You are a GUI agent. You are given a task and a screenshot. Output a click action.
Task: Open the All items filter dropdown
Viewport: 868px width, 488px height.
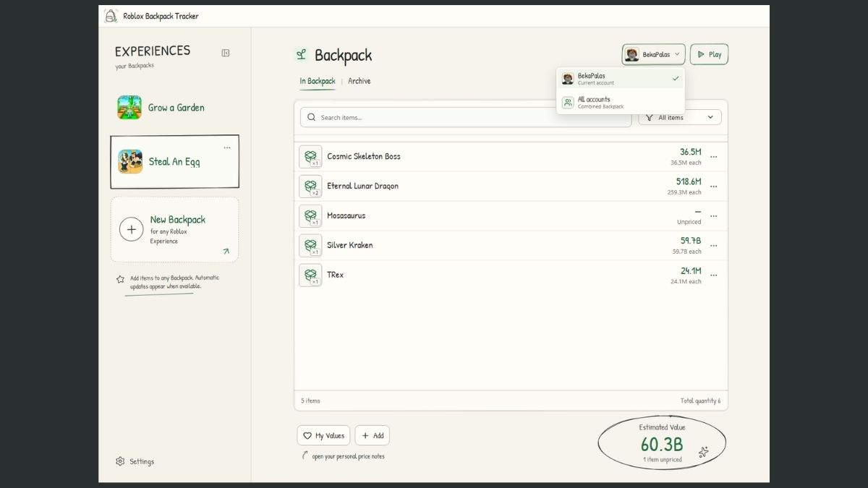pos(680,117)
